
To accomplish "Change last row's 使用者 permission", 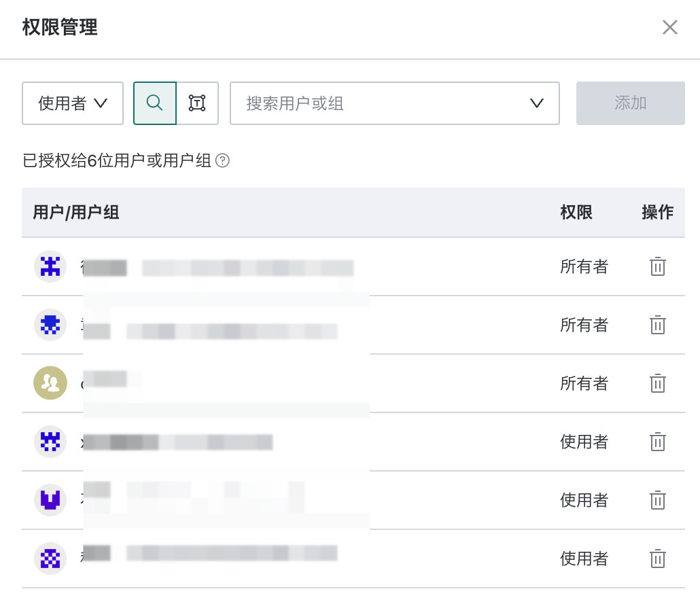I will (584, 559).
